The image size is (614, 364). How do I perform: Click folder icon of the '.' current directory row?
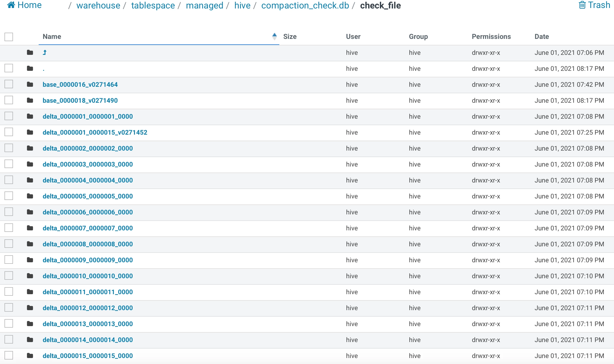pos(30,68)
